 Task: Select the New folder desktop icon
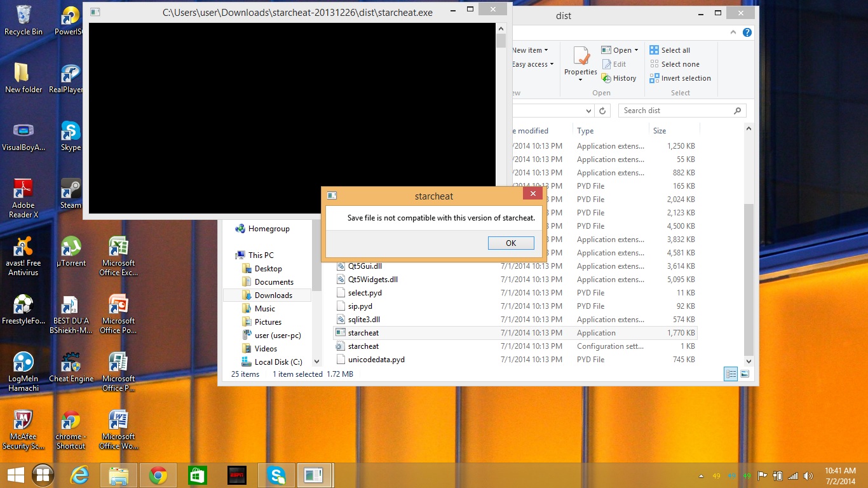click(x=24, y=78)
